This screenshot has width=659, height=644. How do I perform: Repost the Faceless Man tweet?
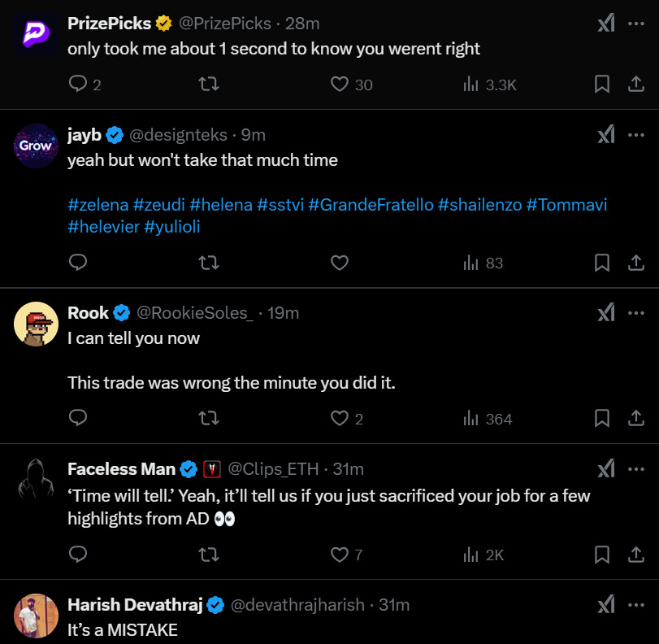(209, 555)
